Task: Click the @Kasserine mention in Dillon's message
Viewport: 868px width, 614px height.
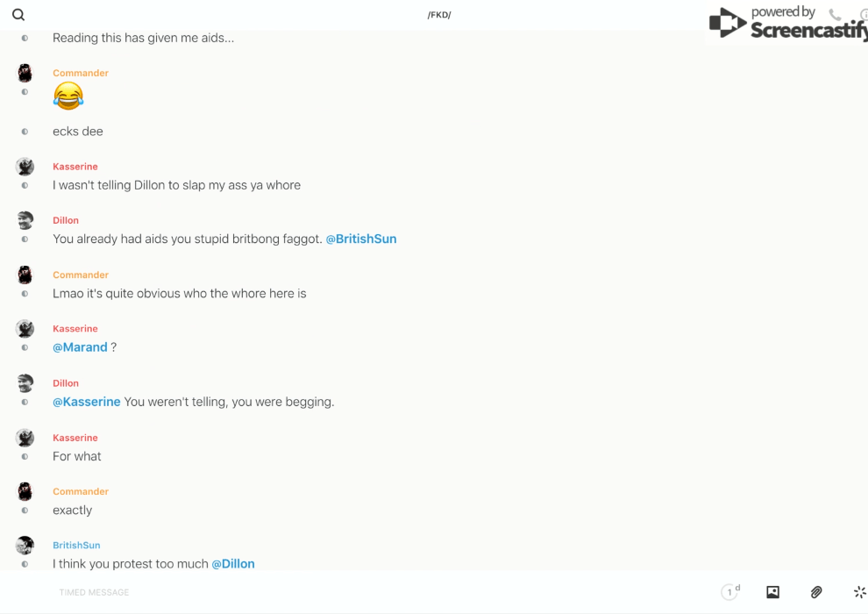Action: [x=87, y=402]
